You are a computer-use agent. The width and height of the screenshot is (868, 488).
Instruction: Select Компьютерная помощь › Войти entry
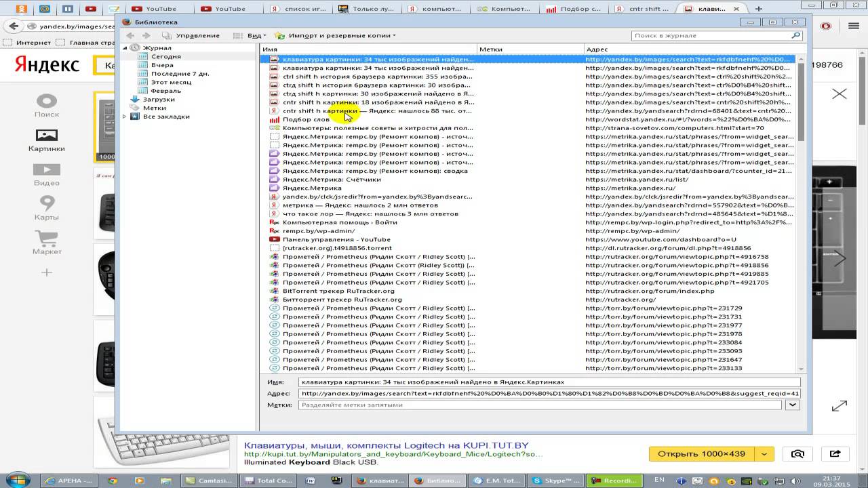click(529, 222)
